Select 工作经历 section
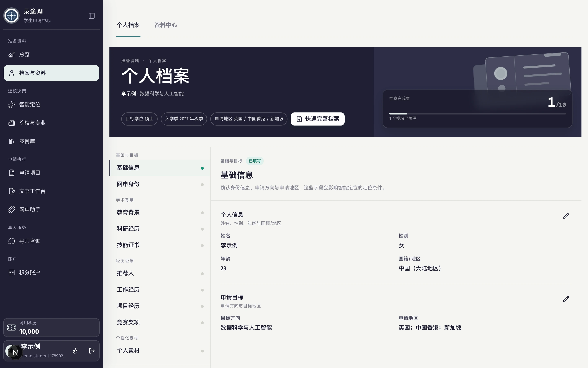 click(160, 290)
